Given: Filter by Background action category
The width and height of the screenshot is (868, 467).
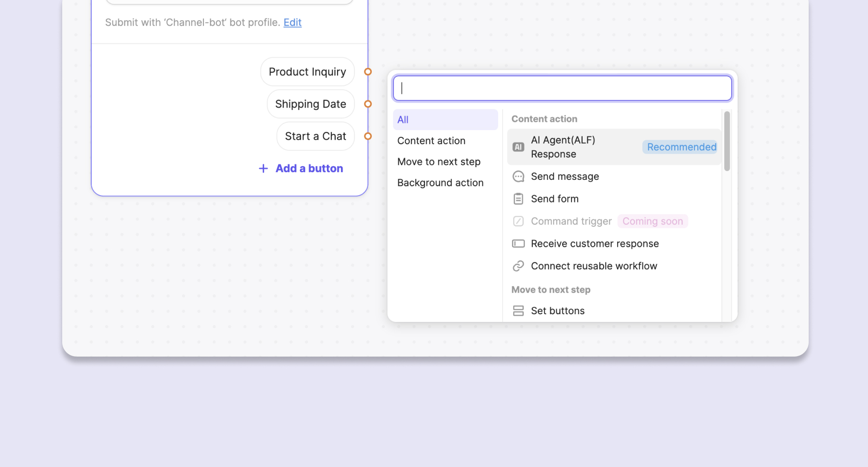Looking at the screenshot, I should 440,183.
